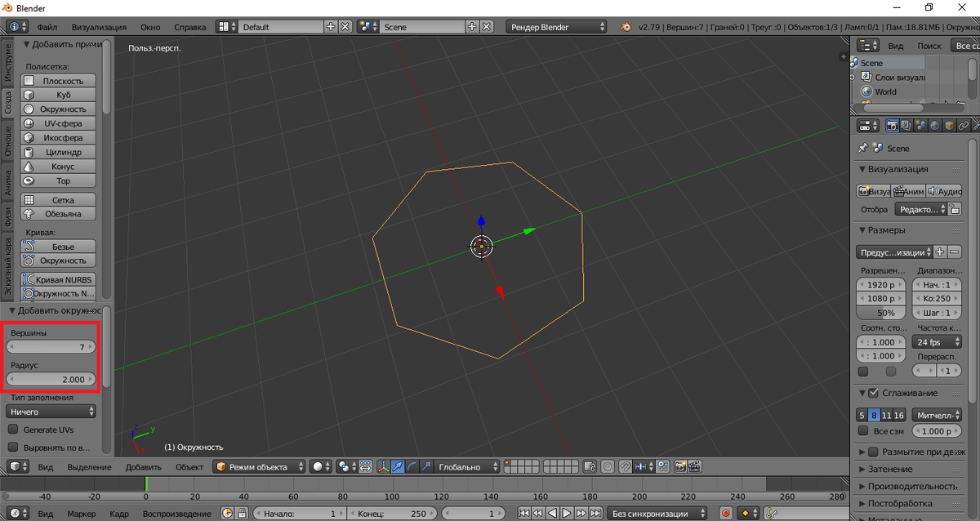Click the Blender logo in info header
The image size is (980, 521).
point(625,27)
